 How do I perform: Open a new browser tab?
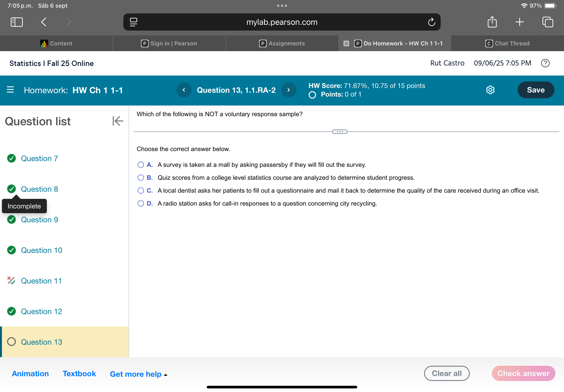pyautogui.click(x=520, y=22)
